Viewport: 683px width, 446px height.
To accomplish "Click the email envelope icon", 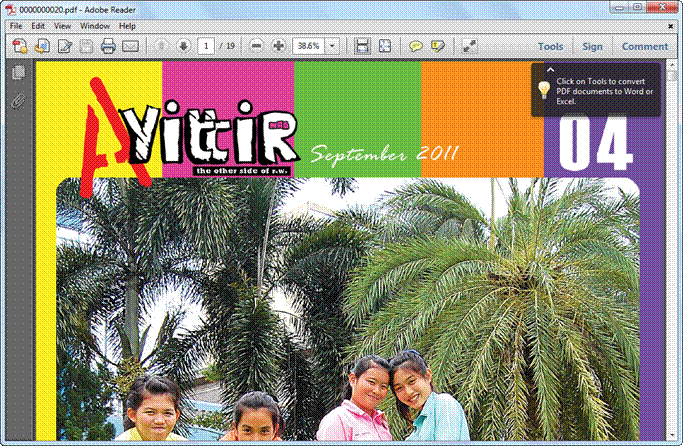I will tap(130, 46).
